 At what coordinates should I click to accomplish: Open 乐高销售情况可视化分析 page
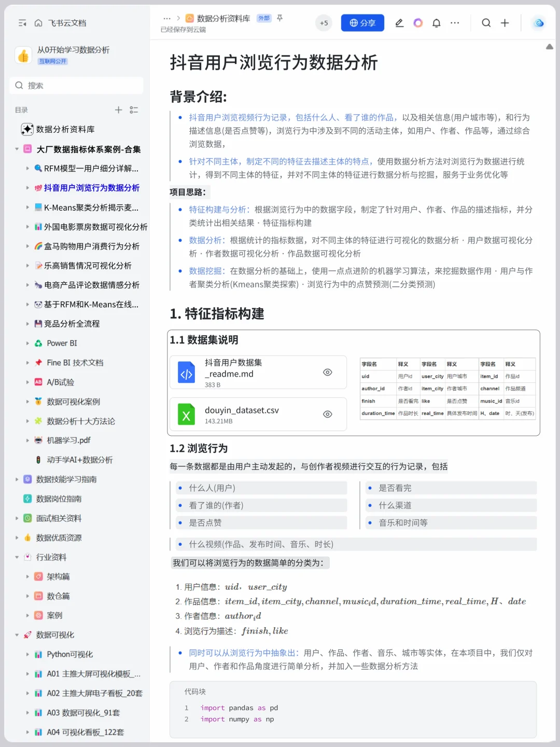[x=88, y=266]
